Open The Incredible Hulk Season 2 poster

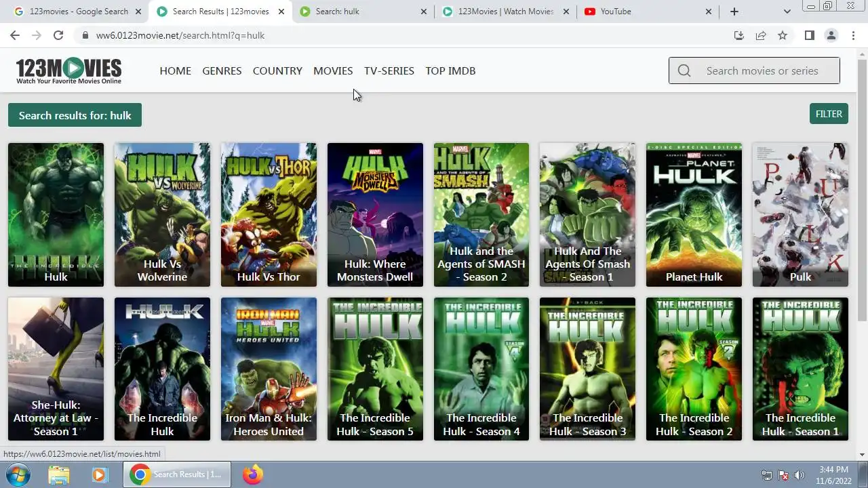coord(694,369)
